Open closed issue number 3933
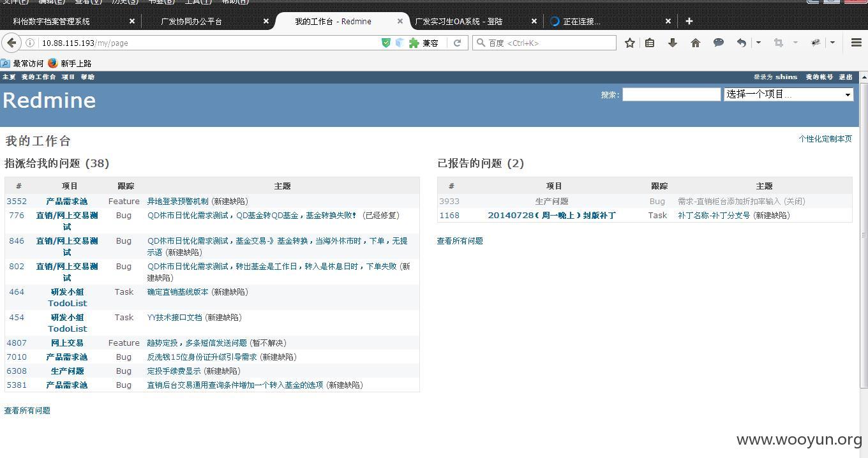 tap(449, 201)
